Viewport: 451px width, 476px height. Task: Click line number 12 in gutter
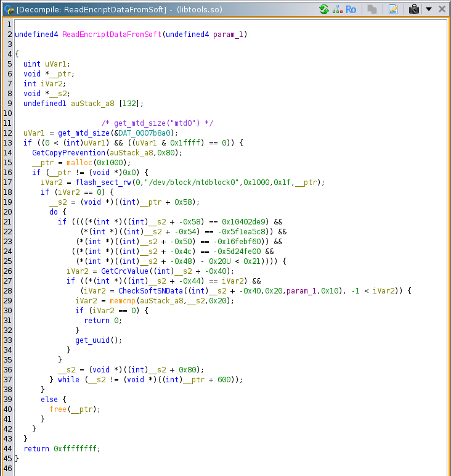click(7, 133)
